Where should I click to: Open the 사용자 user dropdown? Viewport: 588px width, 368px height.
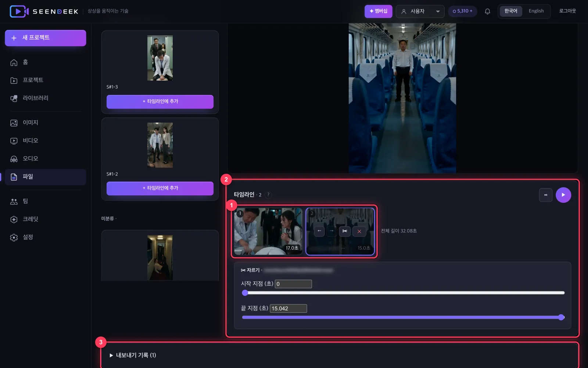tap(420, 11)
